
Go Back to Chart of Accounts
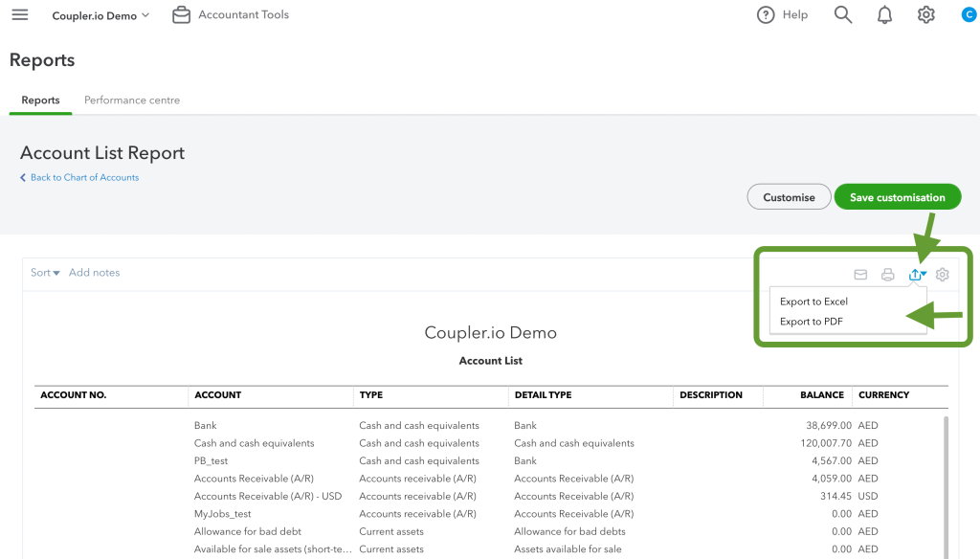(84, 178)
